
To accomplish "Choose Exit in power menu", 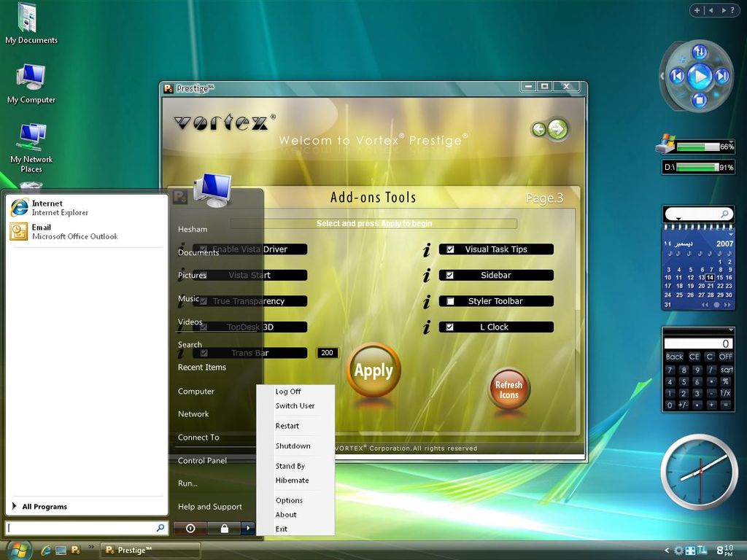I will (282, 529).
